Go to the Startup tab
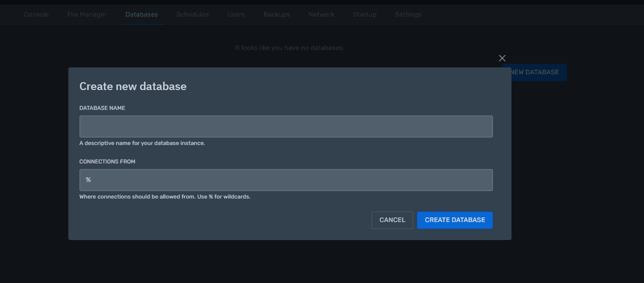This screenshot has width=644, height=283. (365, 14)
